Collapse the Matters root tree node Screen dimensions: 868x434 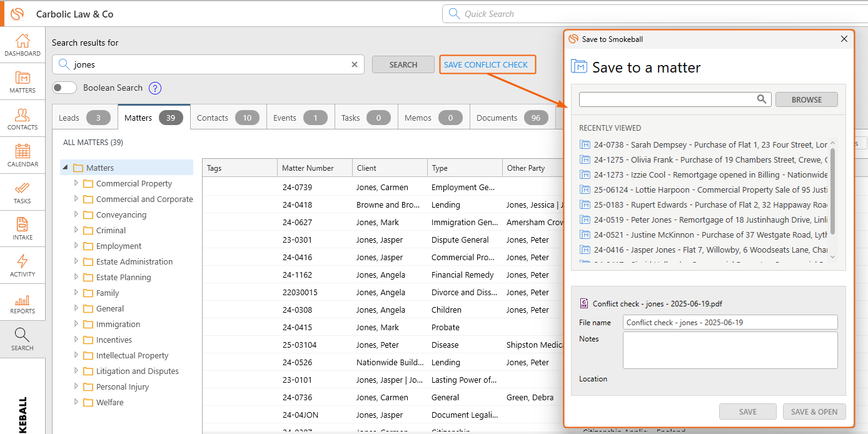[66, 168]
